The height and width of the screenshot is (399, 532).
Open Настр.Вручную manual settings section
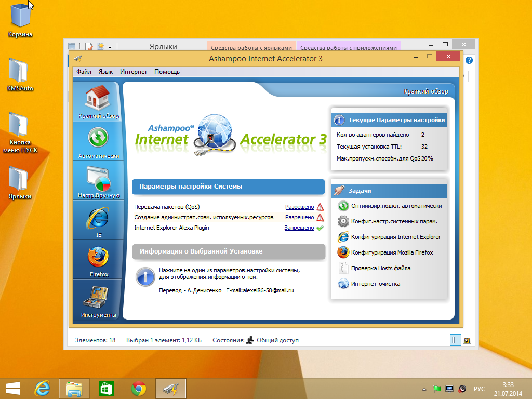point(98,181)
